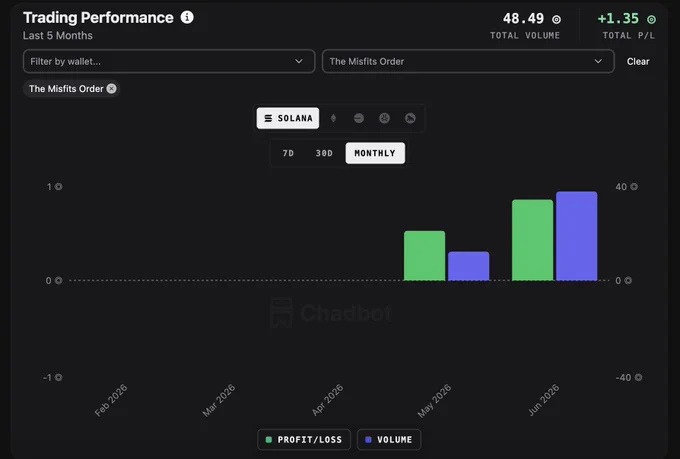Click the green profit bar for Jun 2026
Viewport: 680px width, 459px height.
(x=533, y=240)
